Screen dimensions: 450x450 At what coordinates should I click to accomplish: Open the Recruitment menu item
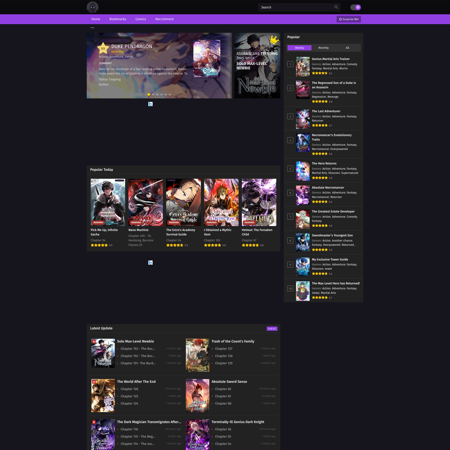164,19
